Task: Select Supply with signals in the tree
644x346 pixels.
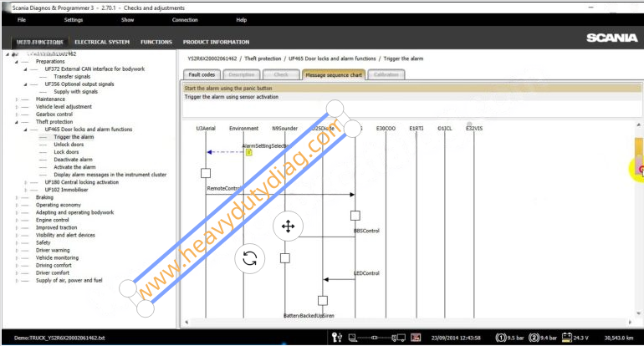Action: [x=75, y=92]
